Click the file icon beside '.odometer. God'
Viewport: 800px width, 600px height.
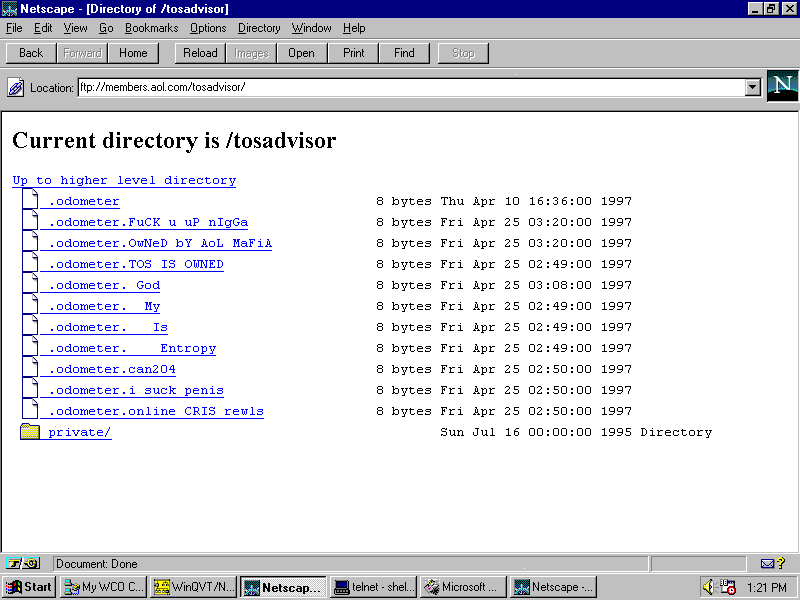tap(30, 283)
